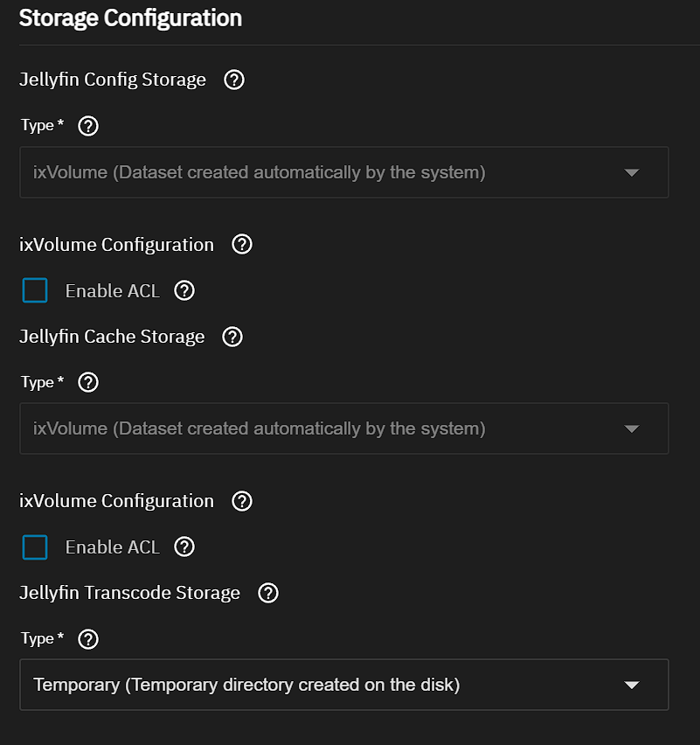
Task: Show help for second ixVolume Configuration heading
Action: (x=242, y=502)
